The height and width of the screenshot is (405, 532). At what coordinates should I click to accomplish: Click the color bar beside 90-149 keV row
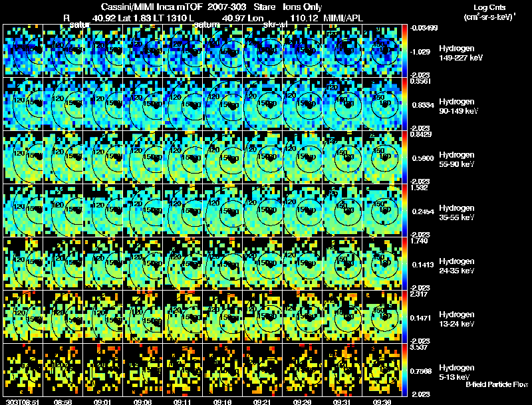[x=404, y=104]
